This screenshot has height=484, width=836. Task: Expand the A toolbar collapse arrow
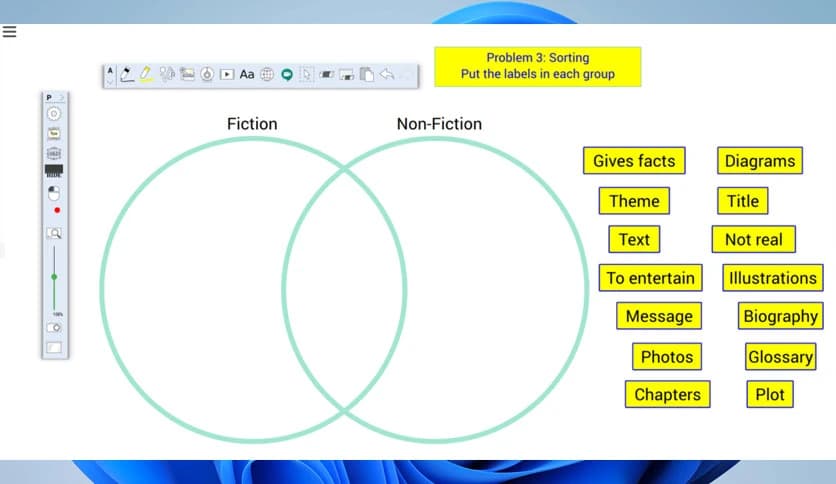tap(110, 82)
